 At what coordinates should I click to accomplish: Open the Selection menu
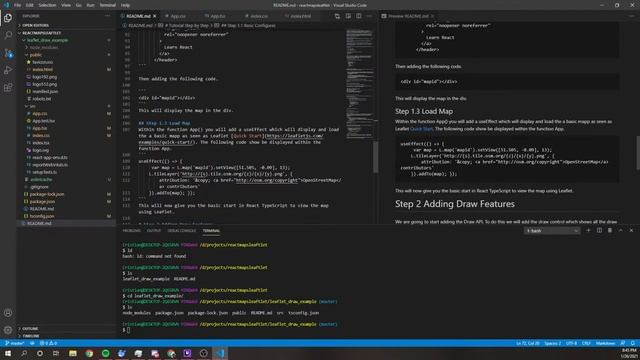[47, 5]
